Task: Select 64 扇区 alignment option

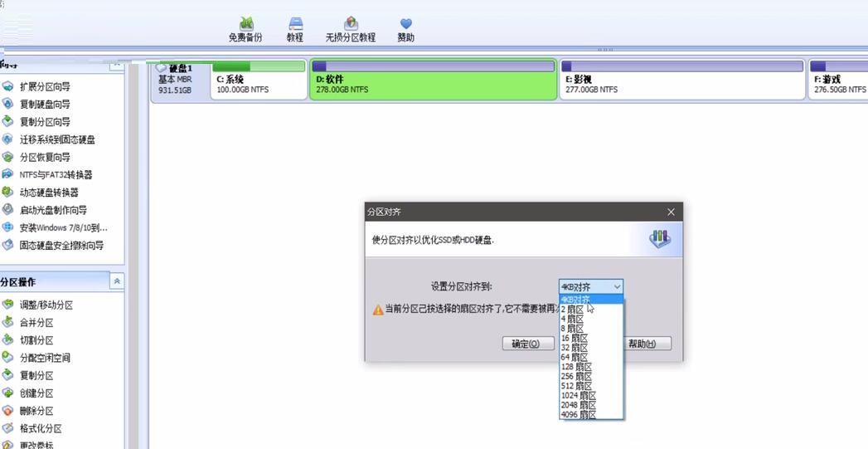Action: coord(591,357)
